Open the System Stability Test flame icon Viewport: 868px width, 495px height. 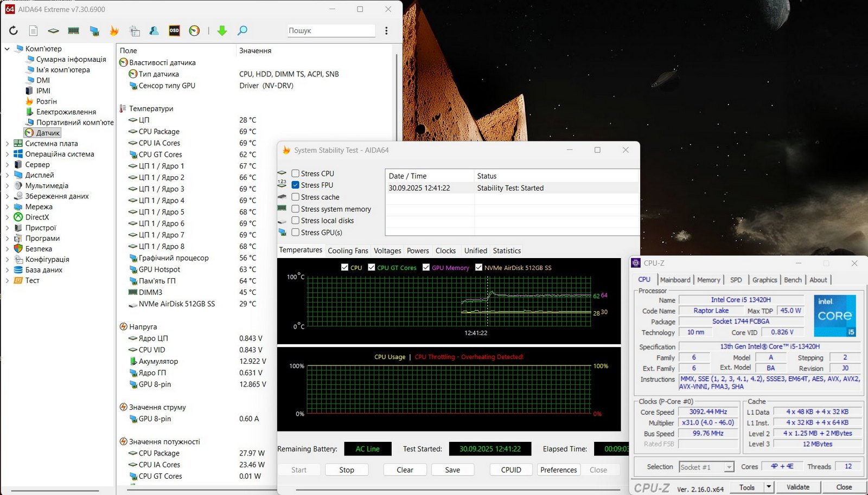coord(114,31)
